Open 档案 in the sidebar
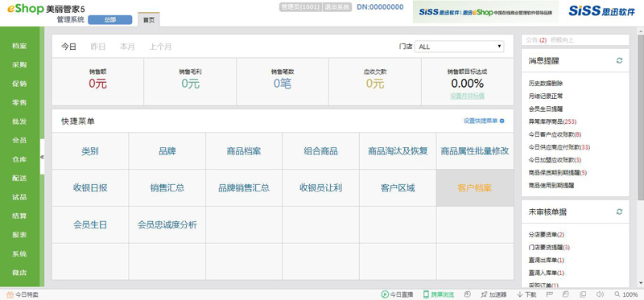The height and width of the screenshot is (300, 644). tap(19, 46)
